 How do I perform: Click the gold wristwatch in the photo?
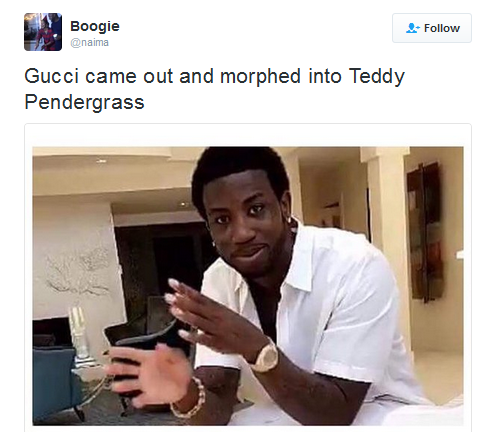pyautogui.click(x=266, y=356)
